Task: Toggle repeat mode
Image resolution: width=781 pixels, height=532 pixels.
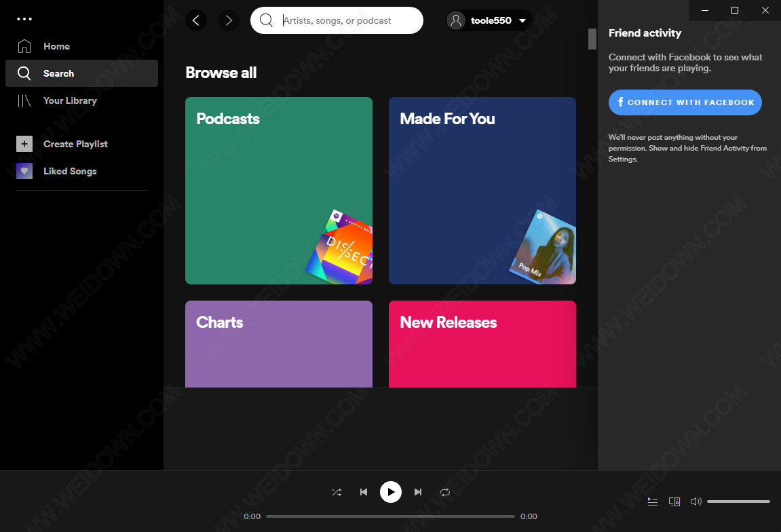Action: pyautogui.click(x=445, y=492)
